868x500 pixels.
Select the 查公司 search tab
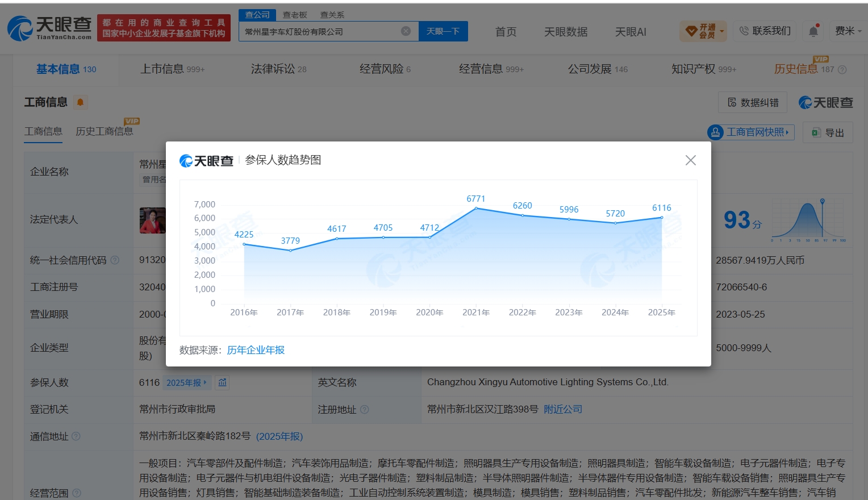pos(257,15)
